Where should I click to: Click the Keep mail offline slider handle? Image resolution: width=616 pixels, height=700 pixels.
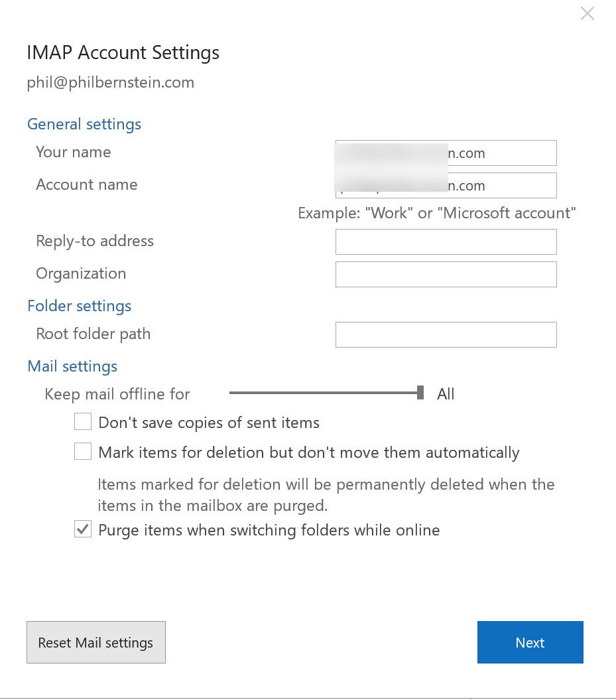click(420, 393)
